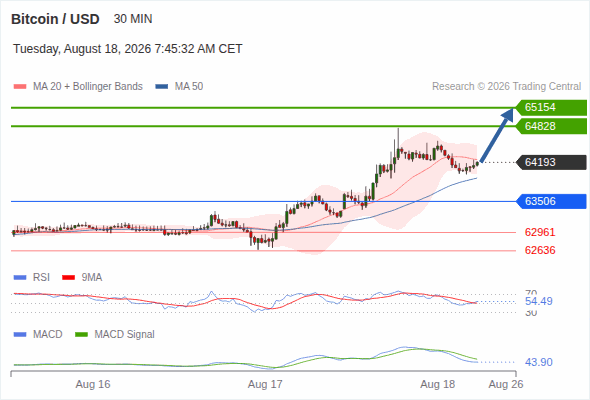Click the 62961 support level value
This screenshot has height=400, width=590.
(540, 232)
